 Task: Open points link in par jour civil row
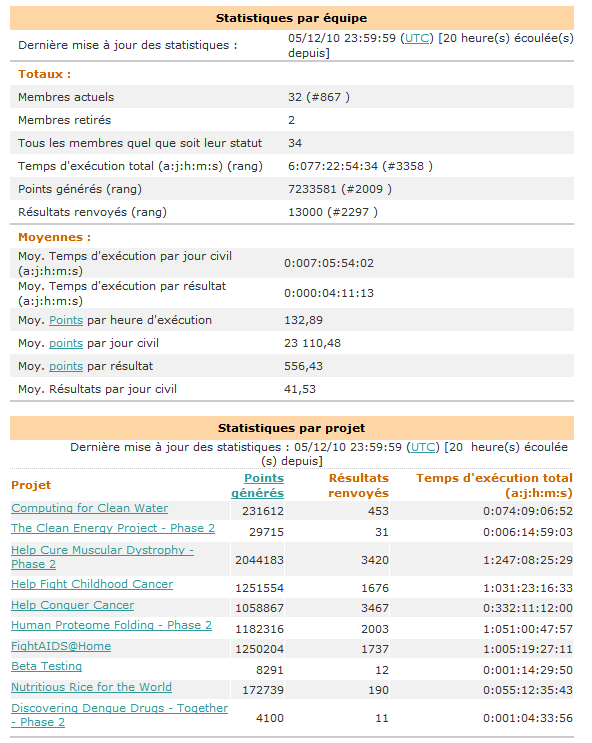tap(66, 343)
